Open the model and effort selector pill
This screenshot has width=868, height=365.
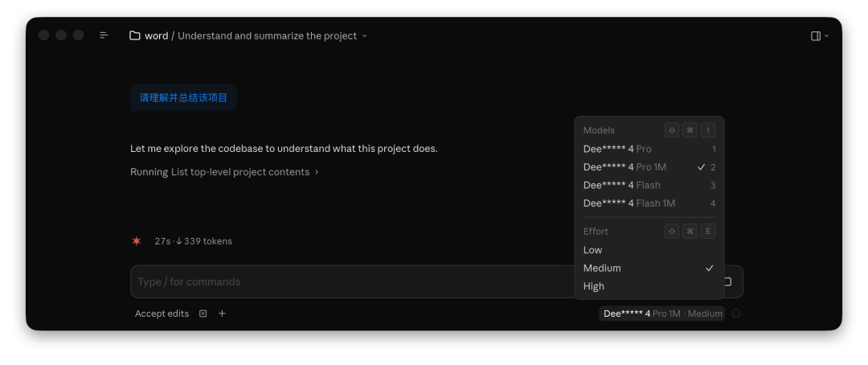(x=662, y=314)
